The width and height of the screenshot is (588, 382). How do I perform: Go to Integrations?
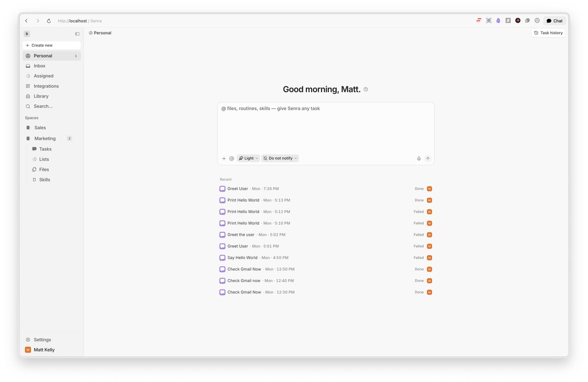click(51, 86)
